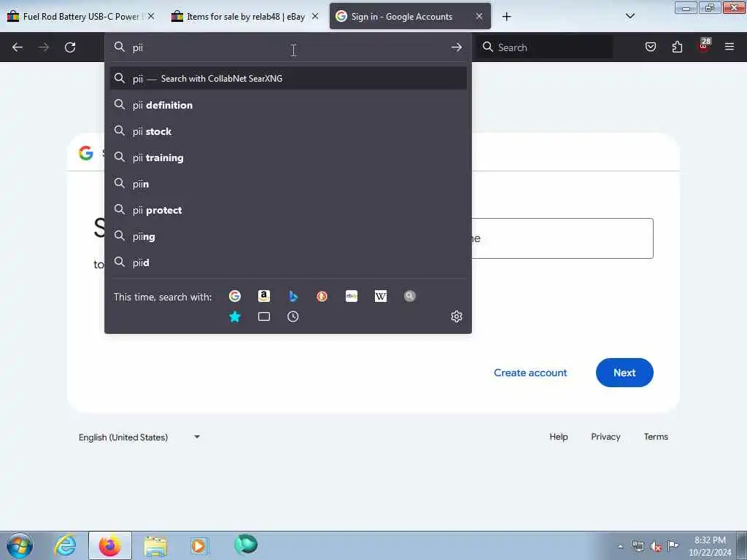This screenshot has width=747, height=560.
Task: Focus the toolbar Search box
Action: pos(544,47)
